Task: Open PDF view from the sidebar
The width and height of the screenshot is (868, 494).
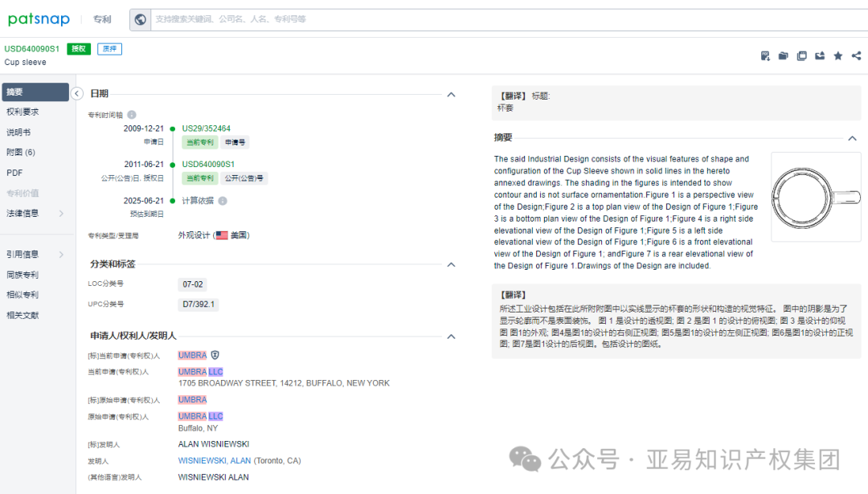Action: (x=14, y=173)
